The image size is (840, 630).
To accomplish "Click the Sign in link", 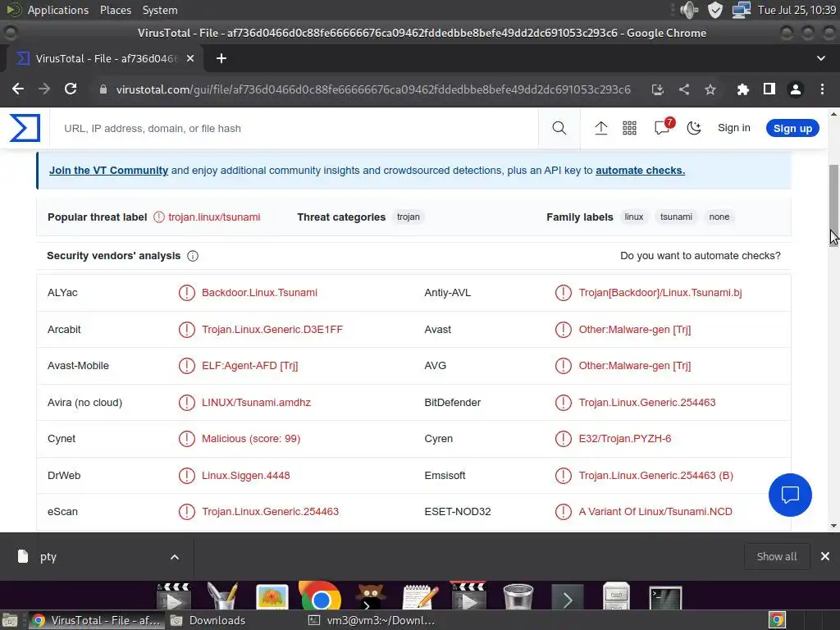I will point(734,128).
